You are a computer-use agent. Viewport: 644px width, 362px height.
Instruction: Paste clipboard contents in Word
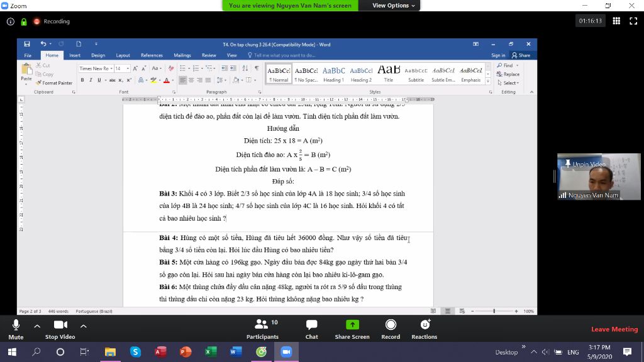click(26, 72)
